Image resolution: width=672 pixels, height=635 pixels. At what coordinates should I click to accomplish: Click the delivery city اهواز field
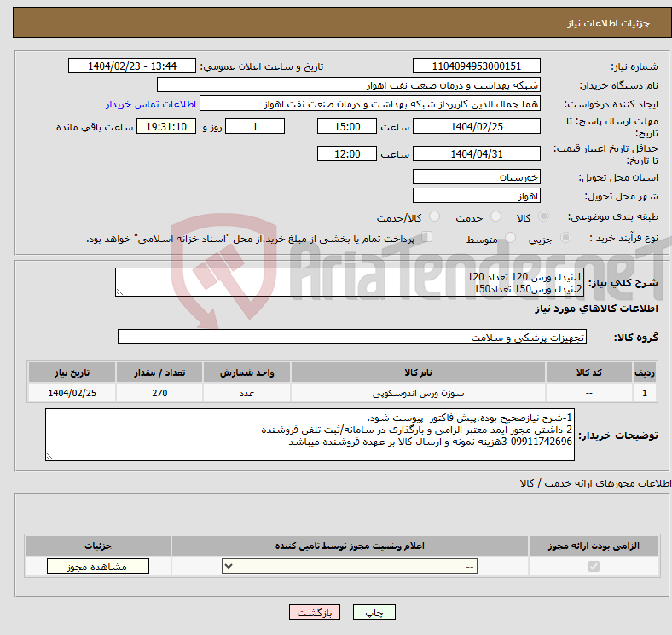[x=476, y=196]
